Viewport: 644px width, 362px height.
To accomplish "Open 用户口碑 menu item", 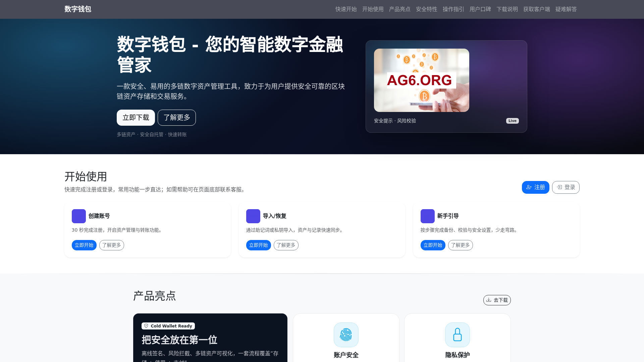I will pos(480,9).
